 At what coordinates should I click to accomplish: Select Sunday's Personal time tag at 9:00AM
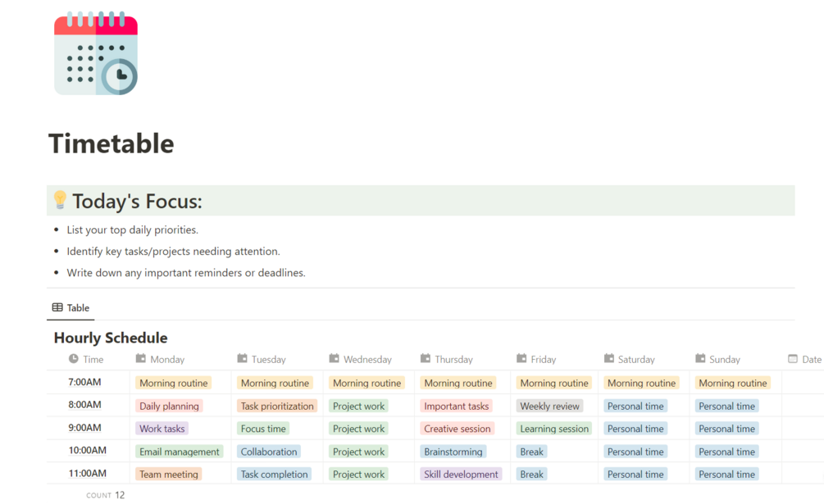click(726, 429)
